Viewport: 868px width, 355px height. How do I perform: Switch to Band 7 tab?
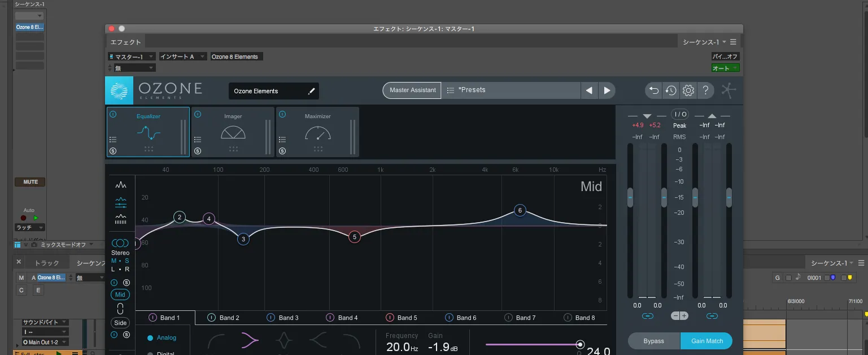(521, 318)
